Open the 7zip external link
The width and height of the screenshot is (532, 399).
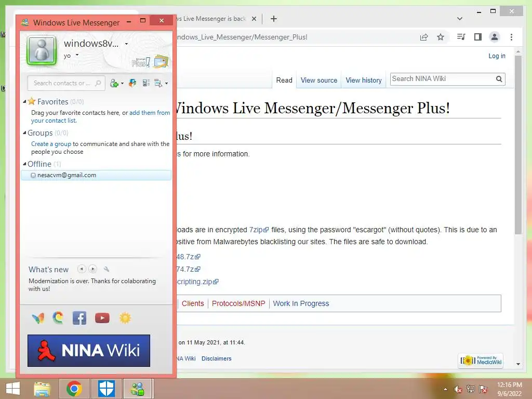point(259,230)
